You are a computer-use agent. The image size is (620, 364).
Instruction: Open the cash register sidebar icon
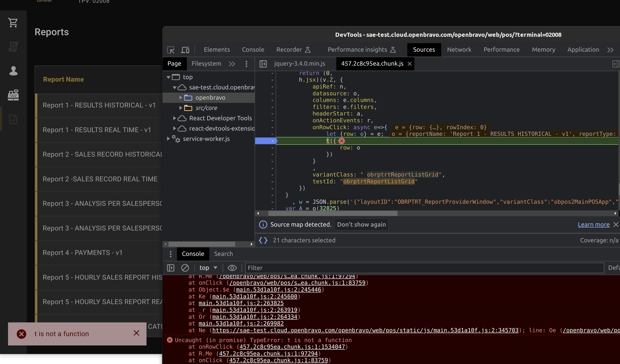[x=13, y=95]
